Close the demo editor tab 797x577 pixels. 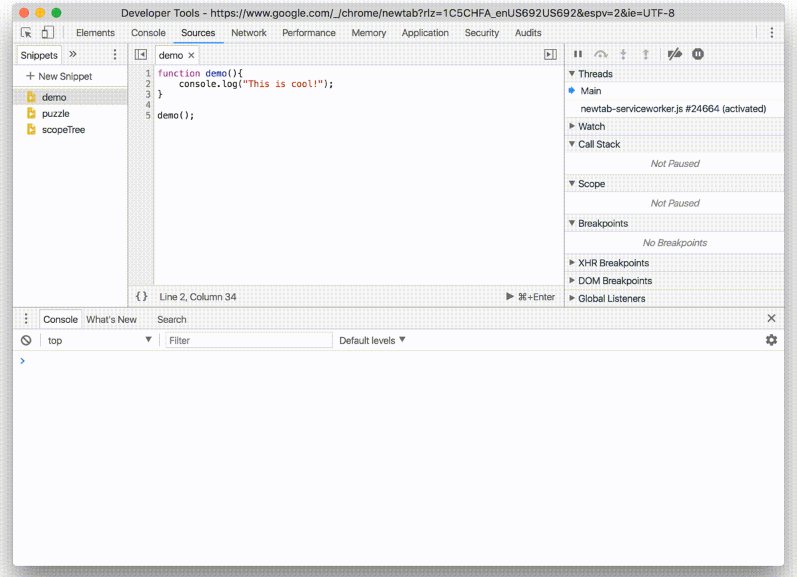pos(191,55)
